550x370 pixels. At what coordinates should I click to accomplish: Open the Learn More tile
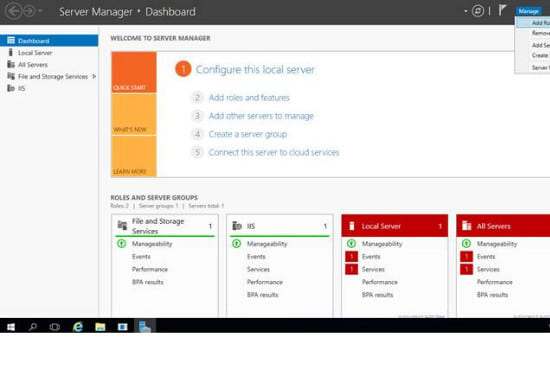[134, 156]
